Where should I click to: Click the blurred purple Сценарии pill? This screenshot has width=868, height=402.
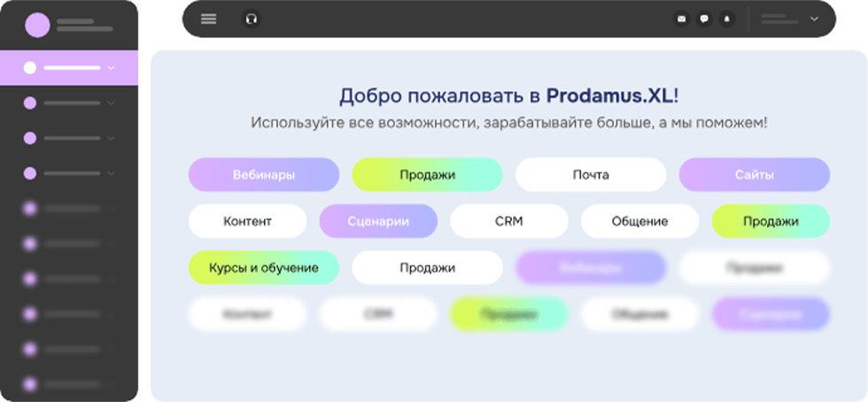771,314
